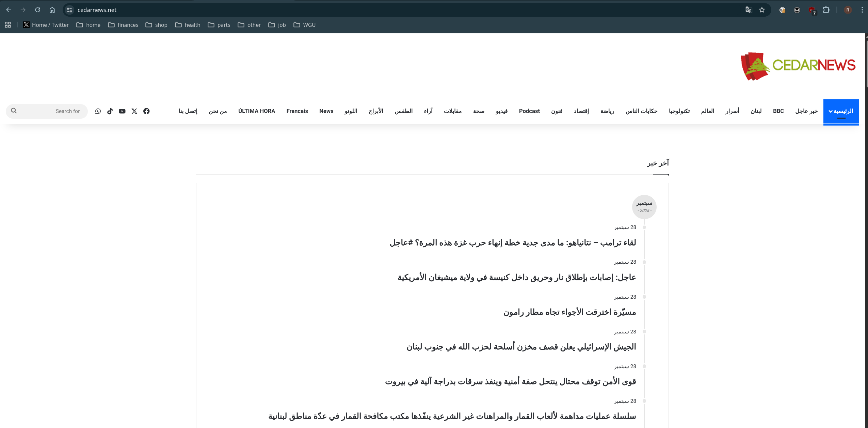Open the colorful circle extension icon
The width and height of the screenshot is (868, 428).
tap(782, 10)
